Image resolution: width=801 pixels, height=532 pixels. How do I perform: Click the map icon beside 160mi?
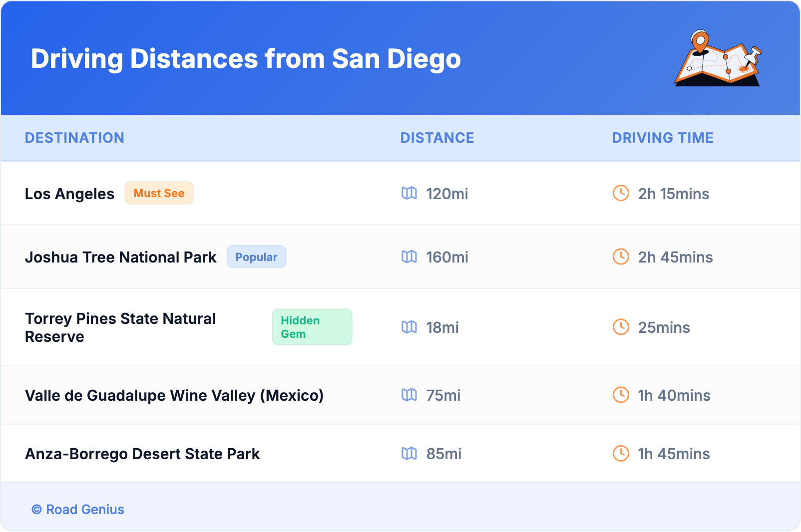pos(409,257)
